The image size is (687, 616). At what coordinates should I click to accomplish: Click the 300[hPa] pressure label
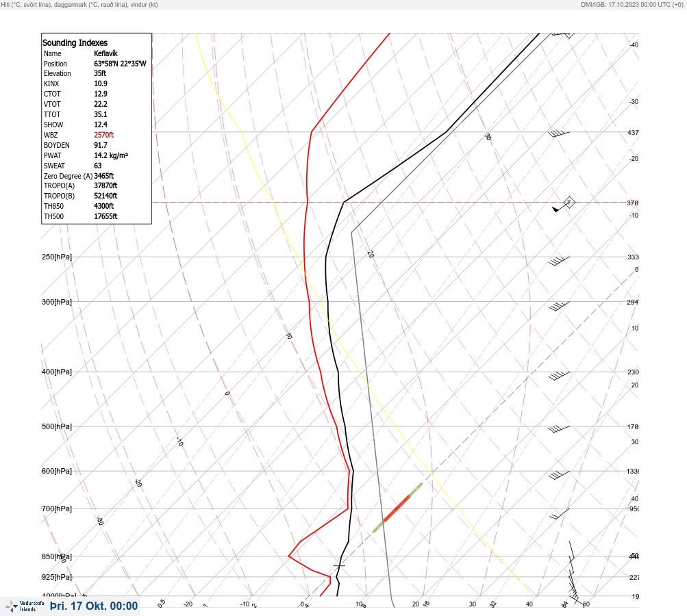(x=57, y=302)
